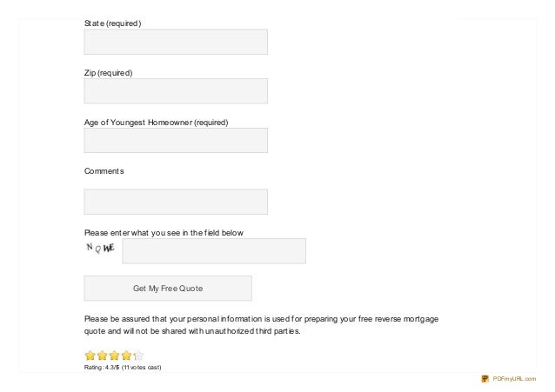
Task: Click the fifth half-empty rating star
Action: [x=138, y=355]
